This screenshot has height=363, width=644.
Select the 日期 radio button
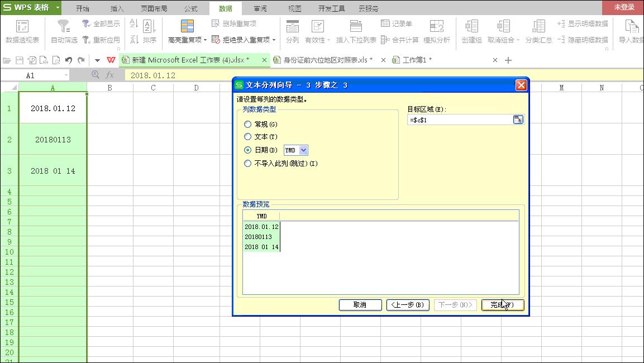click(247, 150)
